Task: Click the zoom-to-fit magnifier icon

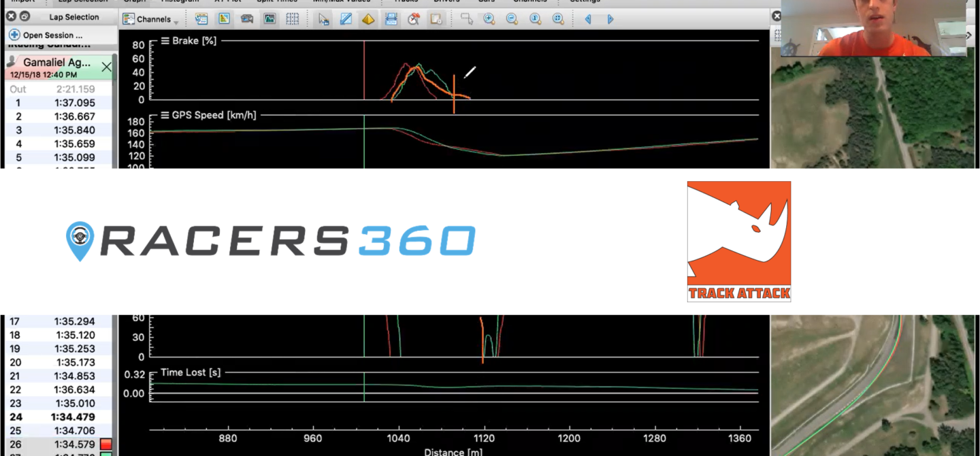Action: (558, 19)
